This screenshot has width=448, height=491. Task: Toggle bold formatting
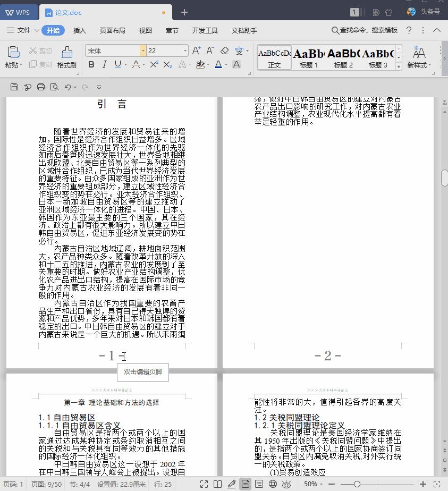(x=91, y=64)
